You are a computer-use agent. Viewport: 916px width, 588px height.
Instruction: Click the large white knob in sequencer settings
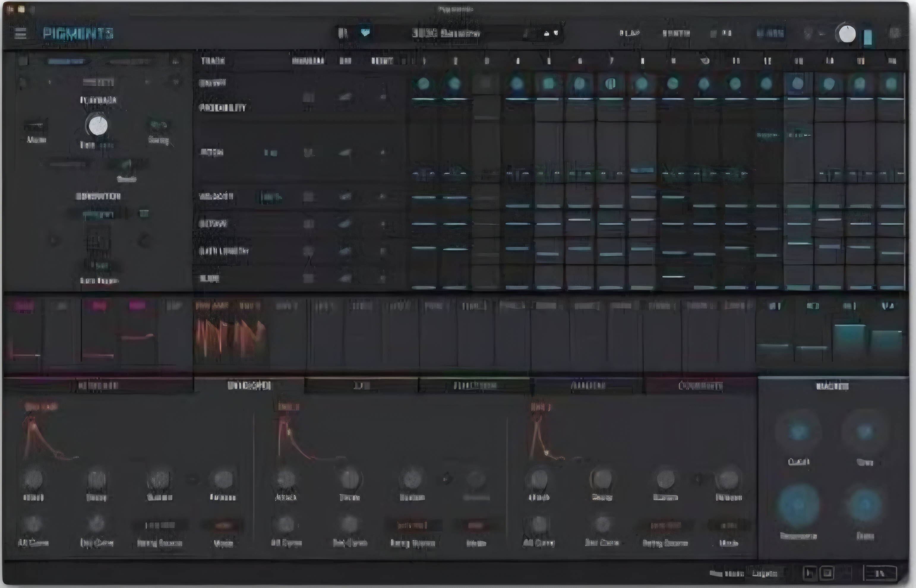tap(98, 126)
